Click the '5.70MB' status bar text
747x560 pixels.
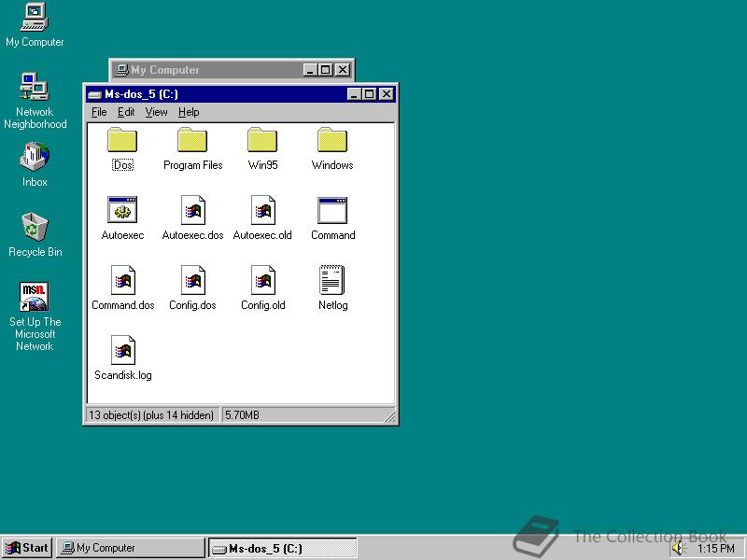click(x=242, y=415)
